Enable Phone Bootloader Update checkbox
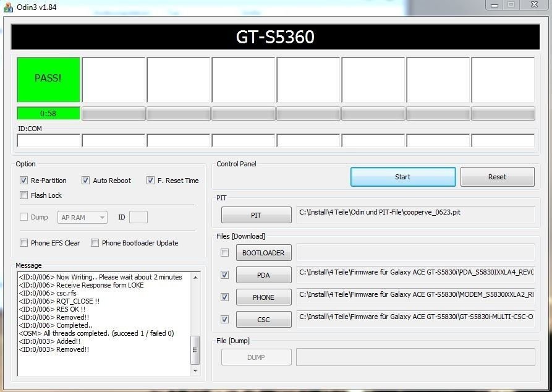 pos(95,242)
